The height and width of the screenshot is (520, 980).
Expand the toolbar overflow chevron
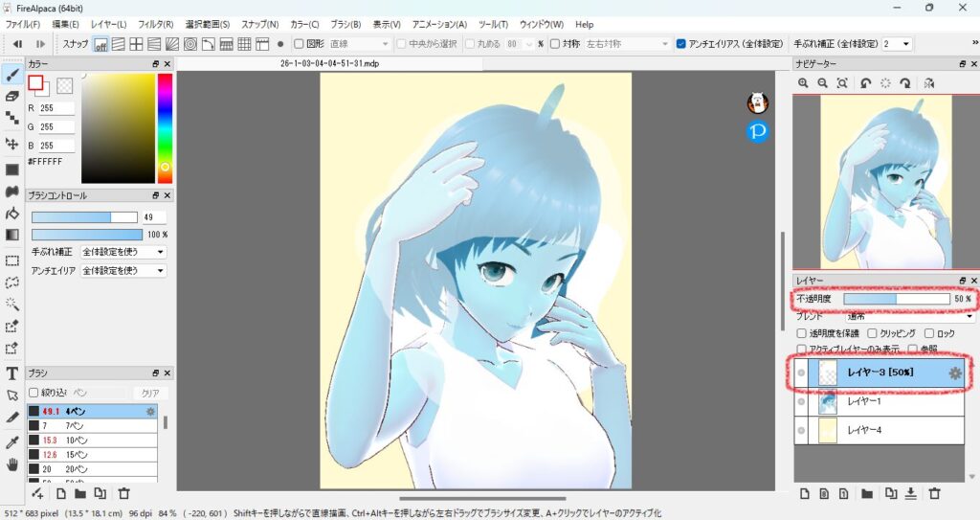point(974,42)
